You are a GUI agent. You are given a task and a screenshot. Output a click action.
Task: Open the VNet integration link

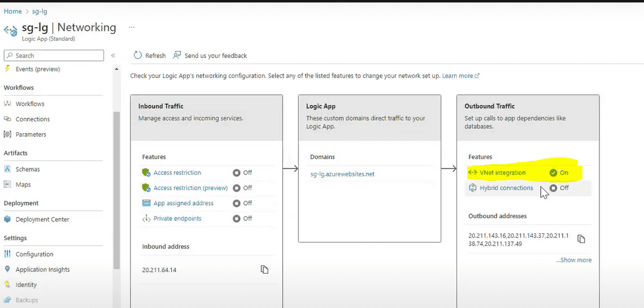(x=503, y=172)
